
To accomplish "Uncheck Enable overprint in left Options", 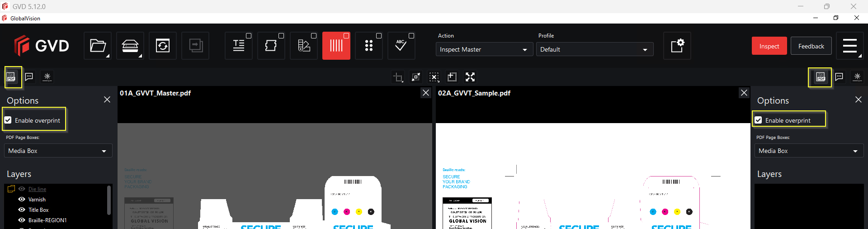I will pos(8,120).
